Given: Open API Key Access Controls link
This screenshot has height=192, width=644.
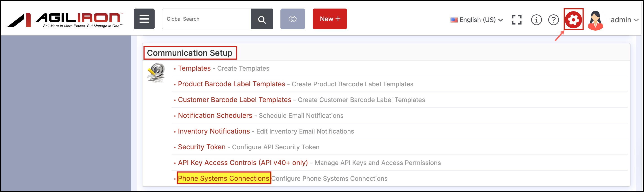Looking at the screenshot, I should point(243,163).
